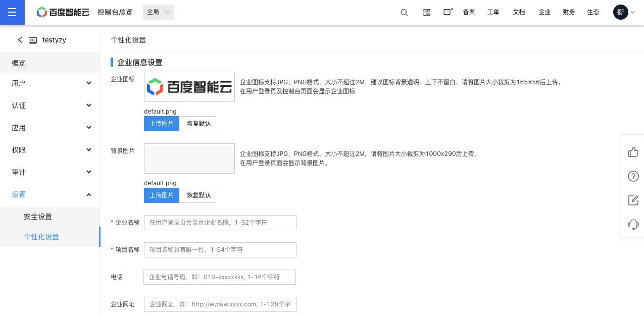Open 工单 in the top navigation

[x=493, y=12]
